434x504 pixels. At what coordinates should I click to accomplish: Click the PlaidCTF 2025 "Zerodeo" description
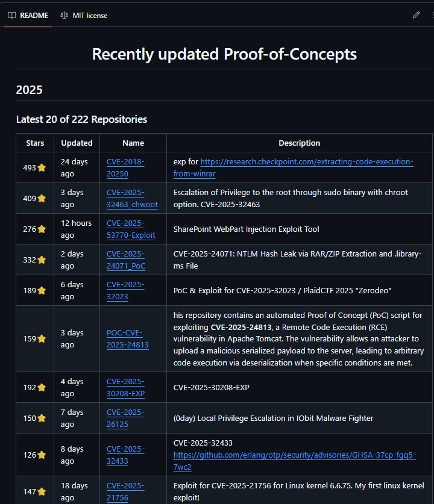[283, 291]
